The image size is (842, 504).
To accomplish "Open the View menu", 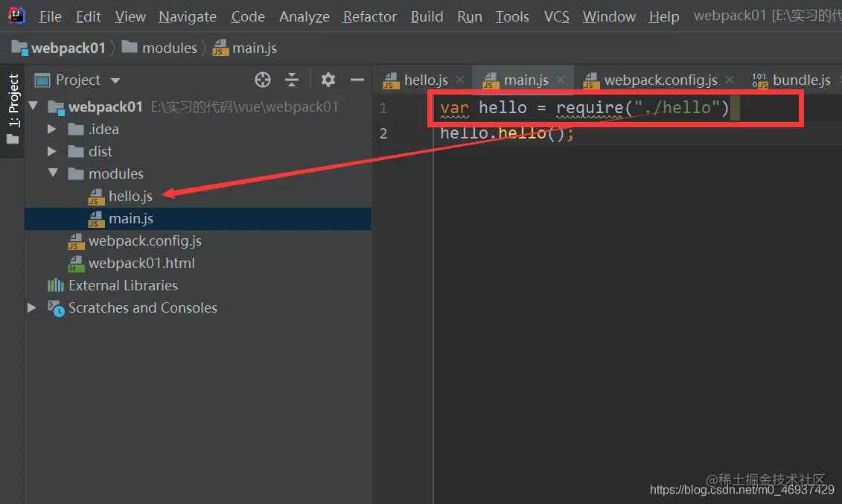I will (130, 16).
